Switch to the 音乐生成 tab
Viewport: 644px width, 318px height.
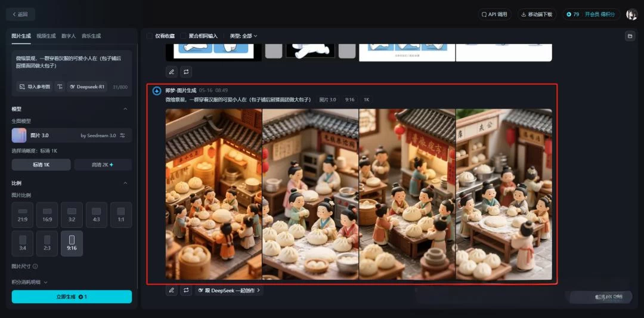click(91, 36)
